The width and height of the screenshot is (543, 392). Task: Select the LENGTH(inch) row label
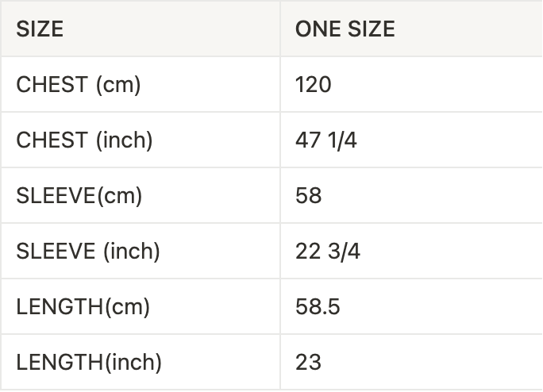(x=88, y=363)
